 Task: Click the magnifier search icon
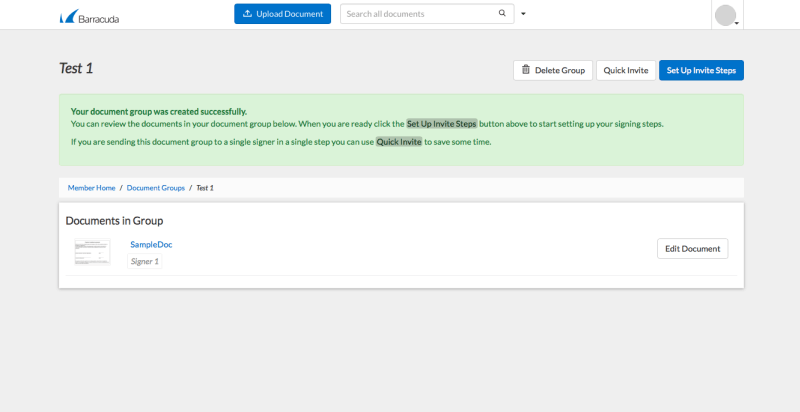point(502,14)
